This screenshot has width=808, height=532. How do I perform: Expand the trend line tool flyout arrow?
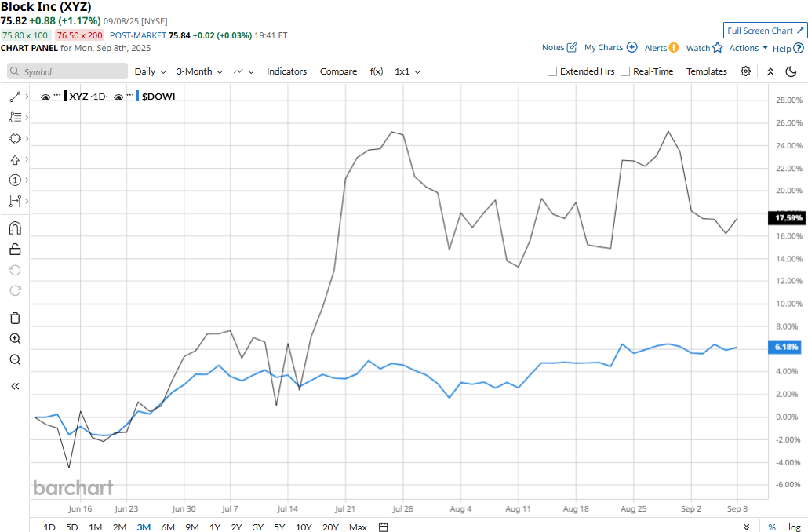click(27, 97)
